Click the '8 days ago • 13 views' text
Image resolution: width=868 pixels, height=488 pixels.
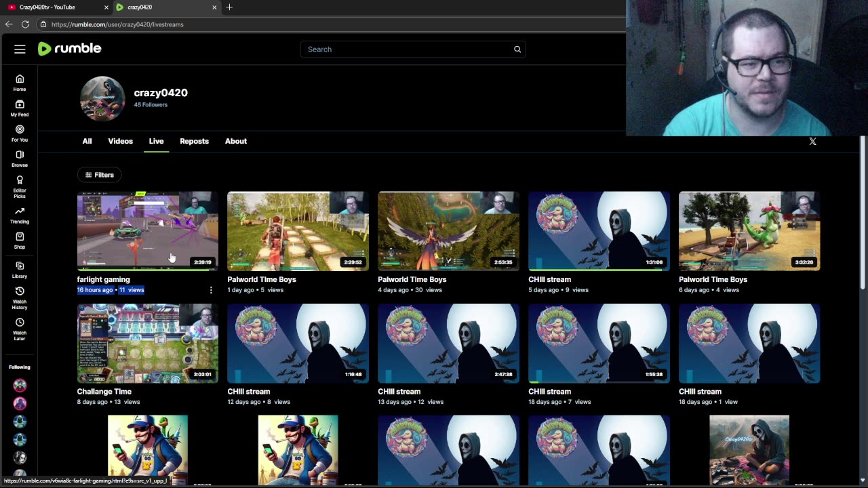[x=108, y=402]
